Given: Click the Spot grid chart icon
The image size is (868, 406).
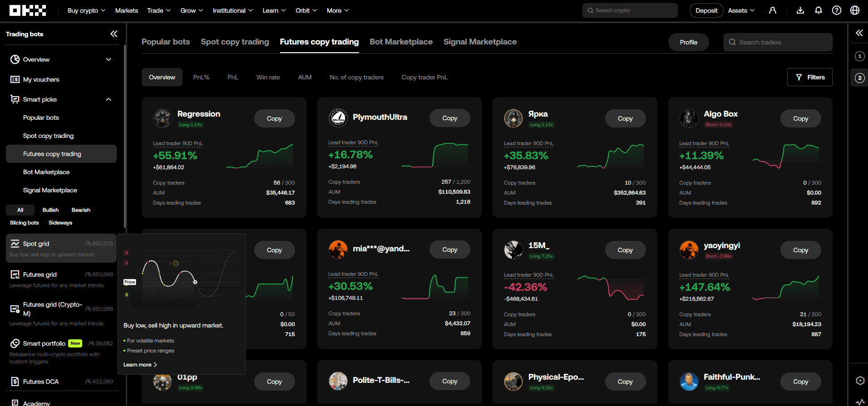Looking at the screenshot, I should click(15, 244).
